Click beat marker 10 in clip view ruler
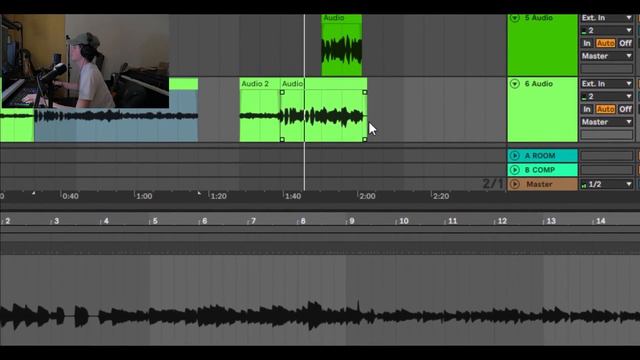The width and height of the screenshot is (640, 360). pyautogui.click(x=404, y=221)
